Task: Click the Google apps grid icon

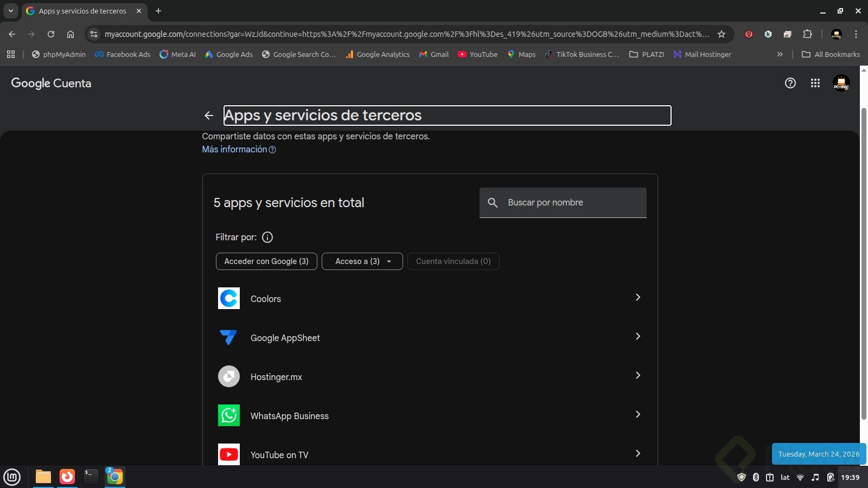Action: click(815, 83)
